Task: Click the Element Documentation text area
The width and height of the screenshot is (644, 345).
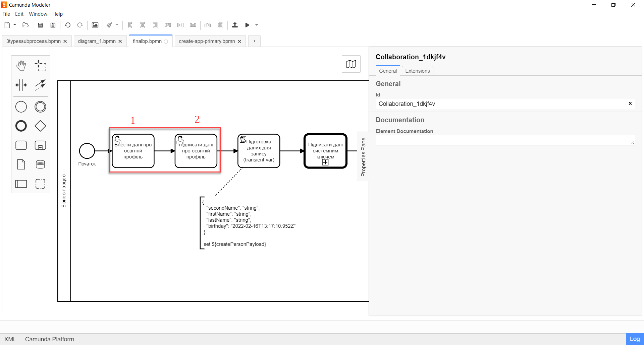Action: pyautogui.click(x=505, y=140)
